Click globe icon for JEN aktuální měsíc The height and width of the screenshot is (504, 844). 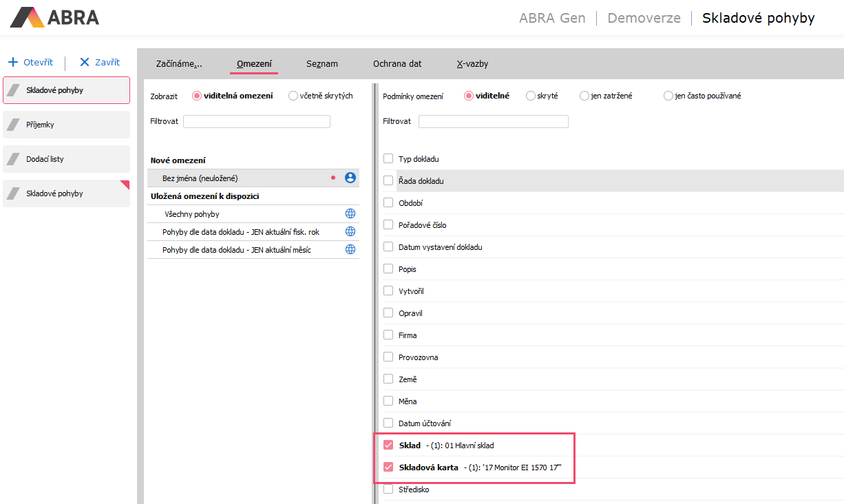(350, 250)
